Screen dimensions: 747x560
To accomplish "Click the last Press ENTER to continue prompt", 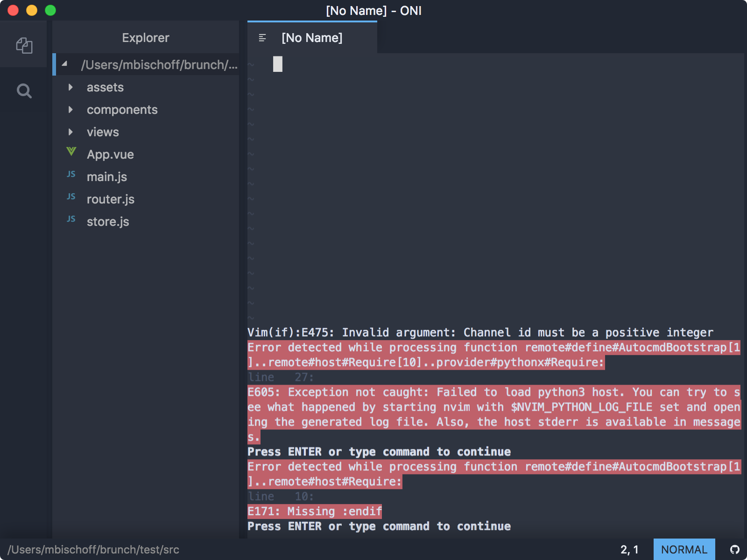I will 379,526.
